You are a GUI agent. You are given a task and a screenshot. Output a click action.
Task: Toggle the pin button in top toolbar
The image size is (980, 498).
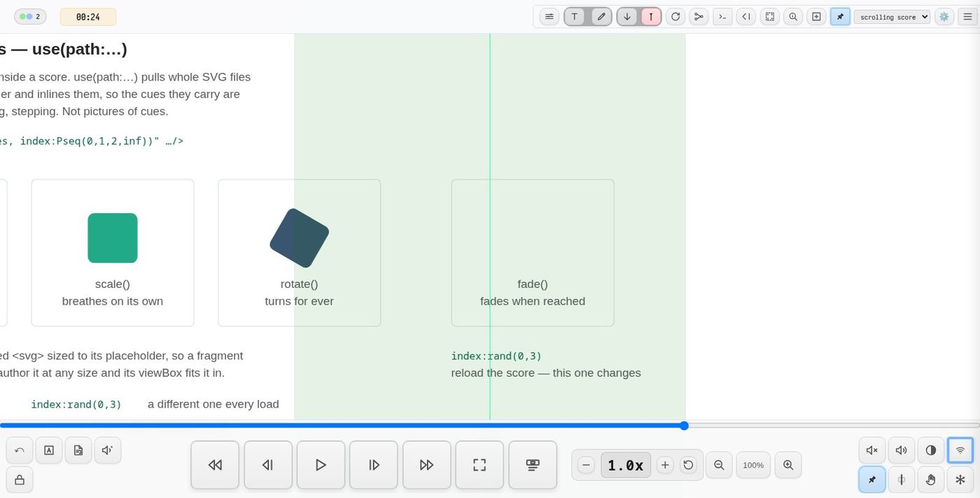click(x=840, y=17)
